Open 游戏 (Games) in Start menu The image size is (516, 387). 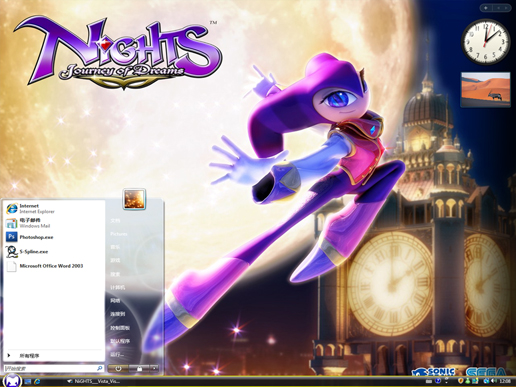[115, 260]
